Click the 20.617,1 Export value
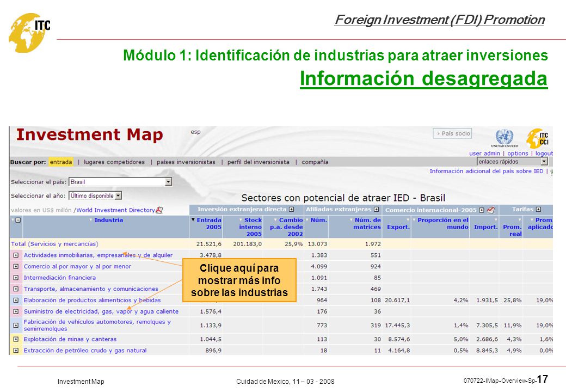This screenshot has width=566, height=392. pos(397,300)
